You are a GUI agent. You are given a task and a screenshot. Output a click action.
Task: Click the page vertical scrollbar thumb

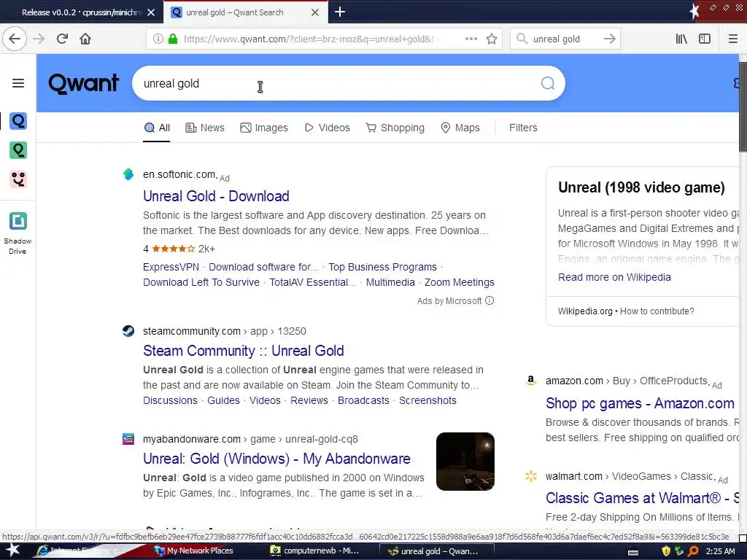click(x=743, y=106)
